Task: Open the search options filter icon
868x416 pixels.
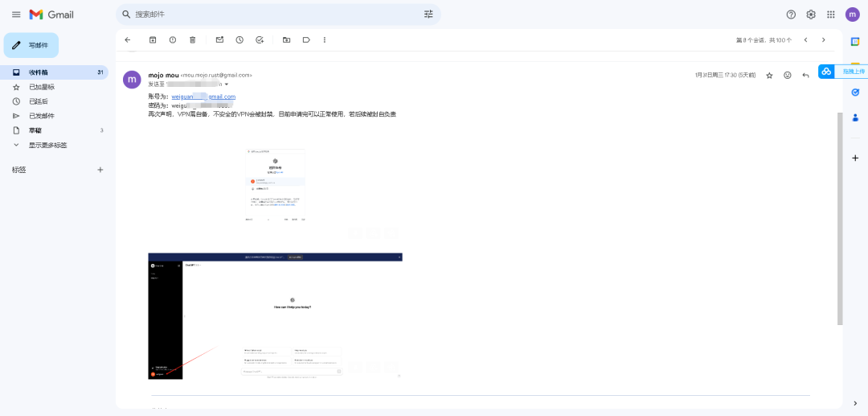Action: coord(428,14)
